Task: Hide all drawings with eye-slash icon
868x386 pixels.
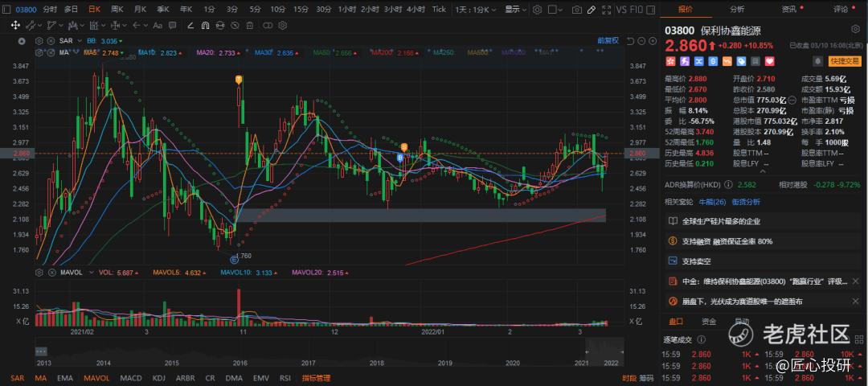Action: [235, 25]
